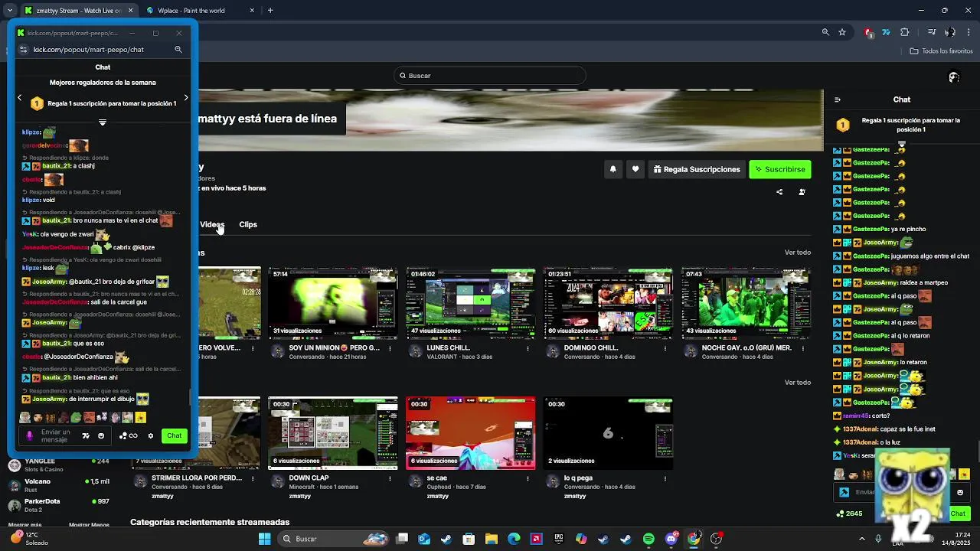980x551 pixels.
Task: Open Spotify from the taskbar
Action: [648, 539]
